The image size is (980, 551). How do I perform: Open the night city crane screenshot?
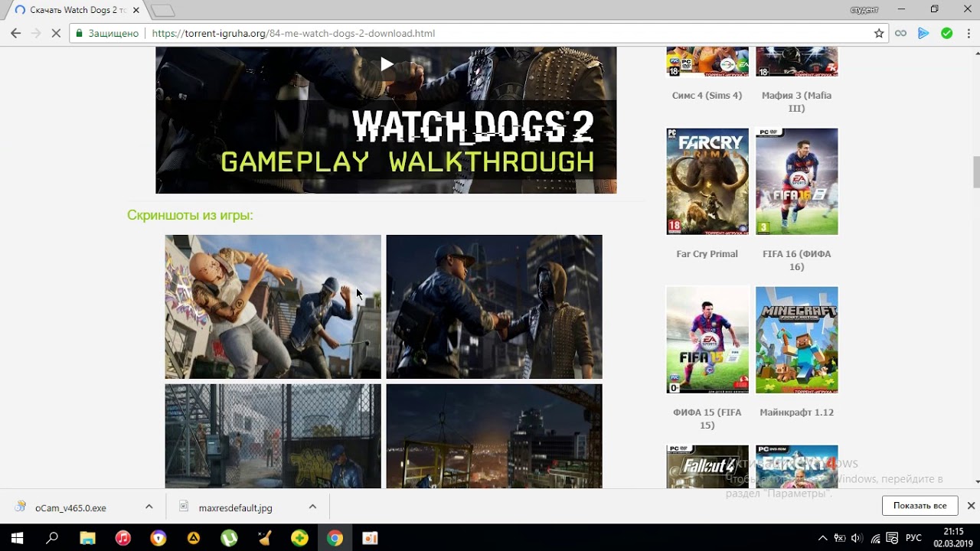(494, 436)
